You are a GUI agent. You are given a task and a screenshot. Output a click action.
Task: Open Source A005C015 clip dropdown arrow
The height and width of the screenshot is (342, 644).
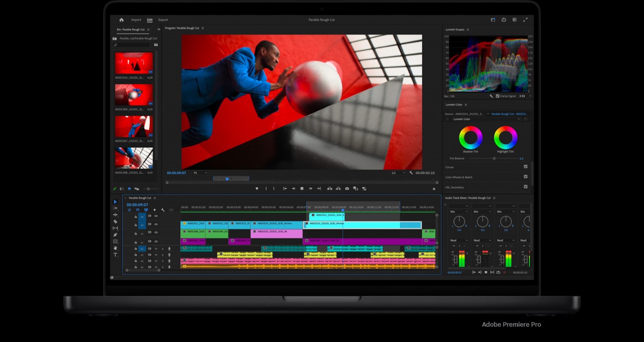(487, 114)
